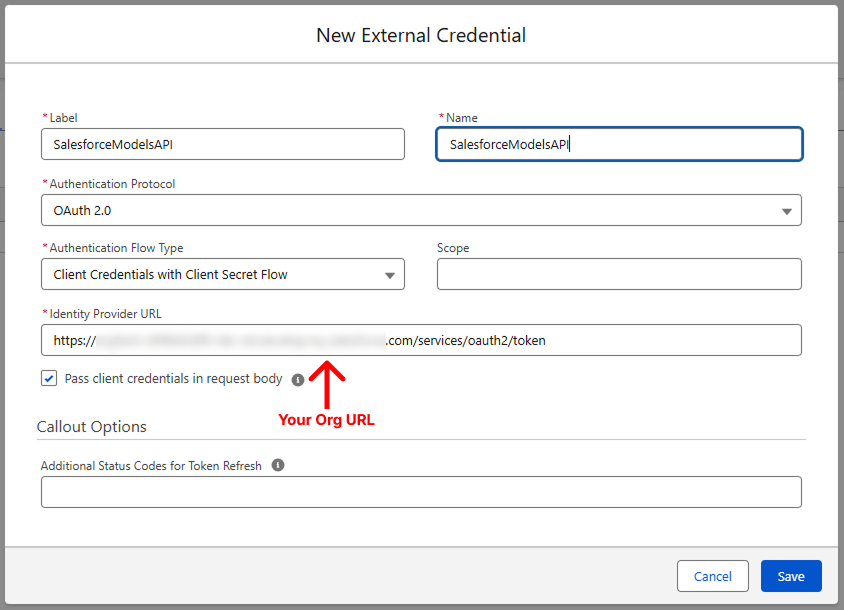
Task: Click the Cancel button
Action: pyautogui.click(x=713, y=576)
